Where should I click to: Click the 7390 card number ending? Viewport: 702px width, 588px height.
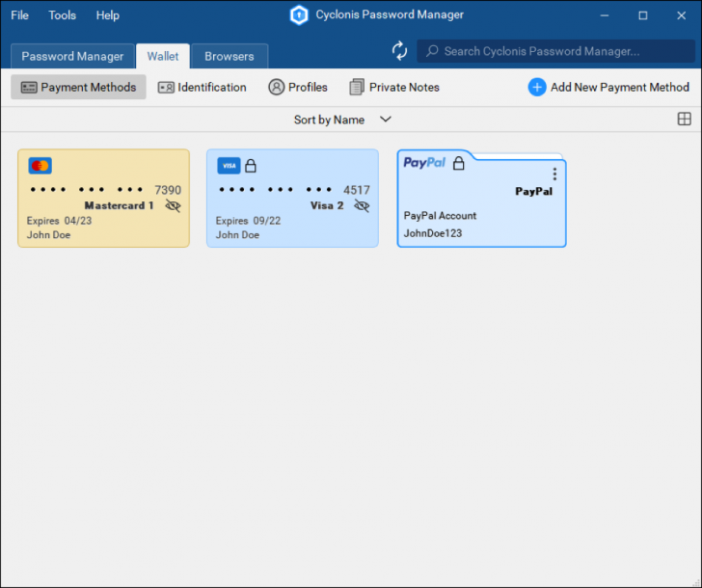point(168,190)
